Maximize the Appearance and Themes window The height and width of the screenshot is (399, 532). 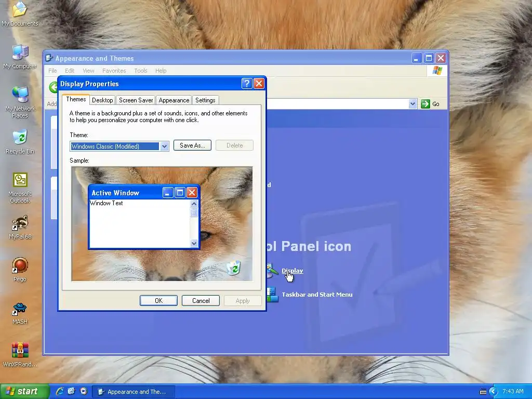tap(429, 58)
